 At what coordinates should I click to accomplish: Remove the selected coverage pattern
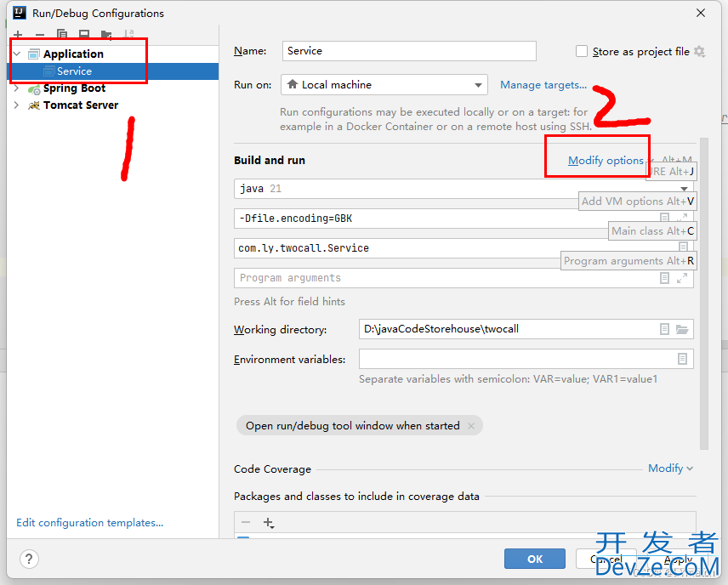[x=246, y=522]
